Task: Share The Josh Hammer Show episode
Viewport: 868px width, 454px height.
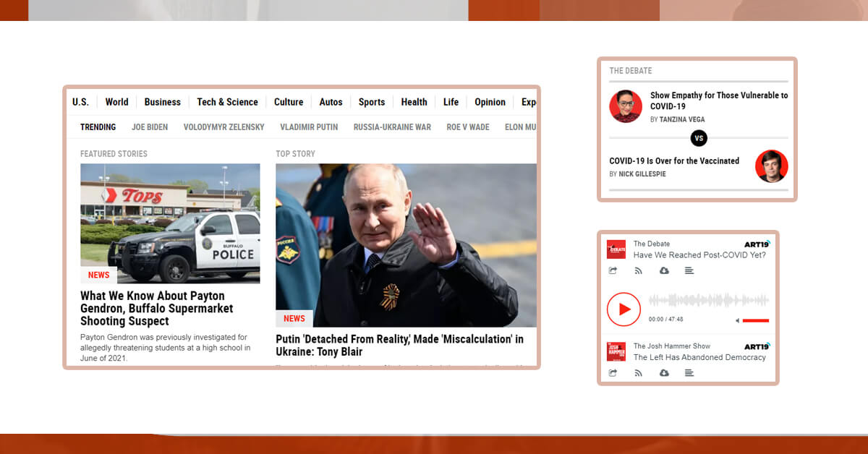Action: click(x=613, y=373)
